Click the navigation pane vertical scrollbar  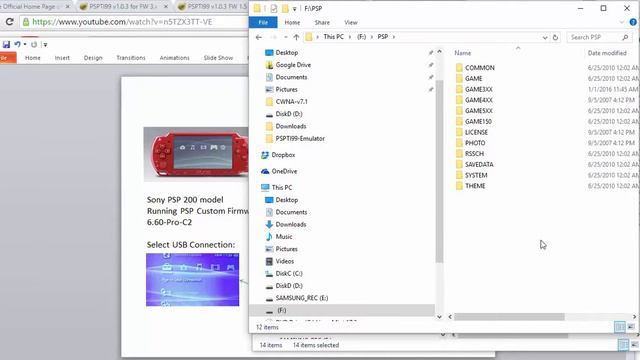coord(439,171)
